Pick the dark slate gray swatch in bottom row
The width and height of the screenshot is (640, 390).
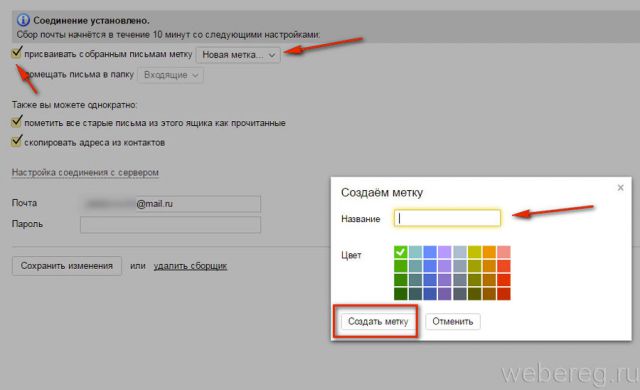pos(460,294)
